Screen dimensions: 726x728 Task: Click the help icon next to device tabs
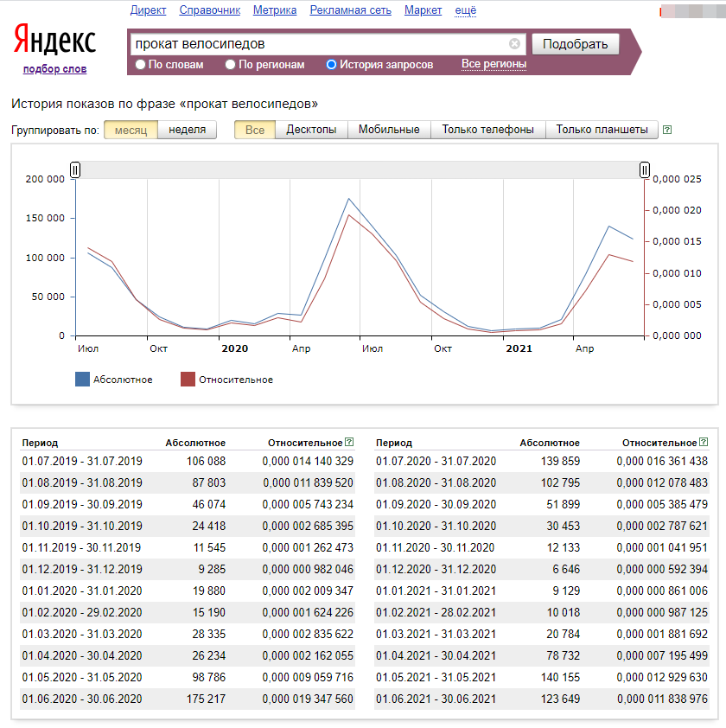[666, 131]
